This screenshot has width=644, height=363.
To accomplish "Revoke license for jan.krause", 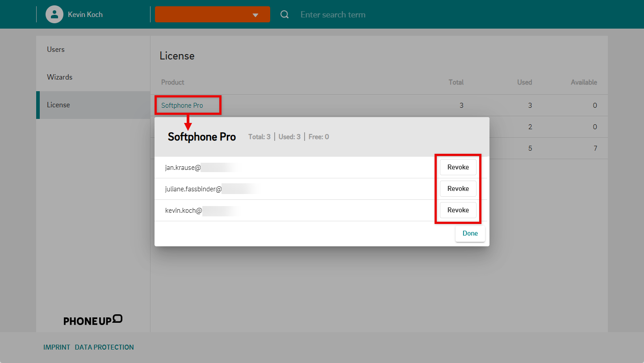I will (x=458, y=167).
